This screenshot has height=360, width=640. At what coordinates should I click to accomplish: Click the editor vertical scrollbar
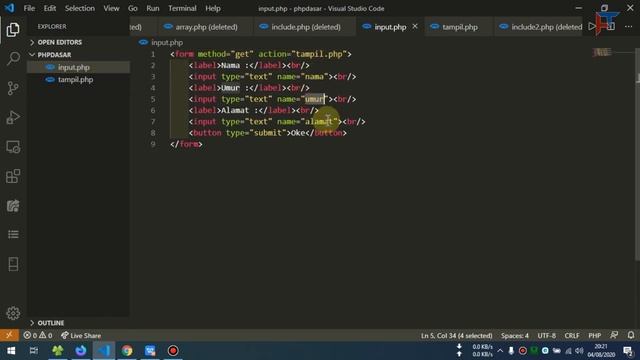pos(637,155)
